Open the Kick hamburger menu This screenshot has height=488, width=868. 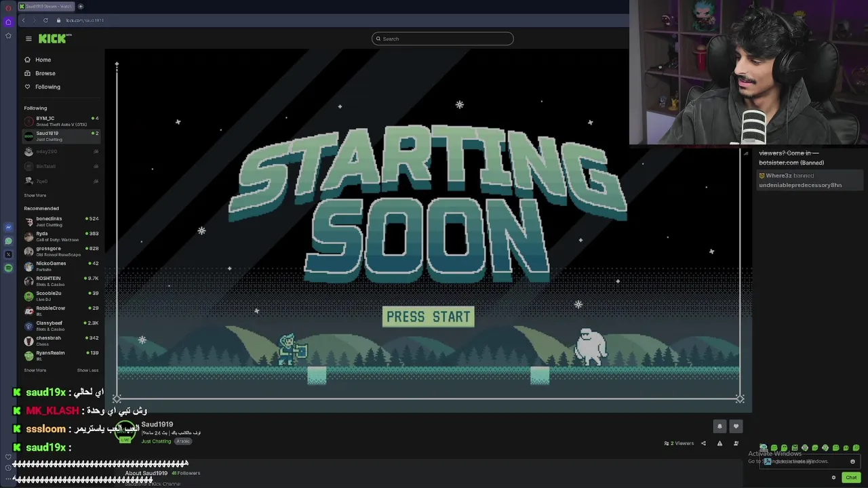click(28, 39)
